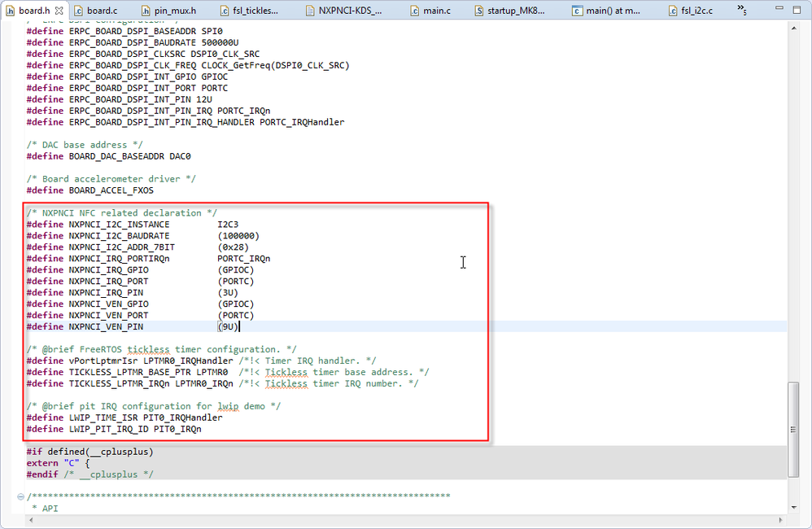Viewport: 812px width, 529px height.
Task: Click the (0x28) address value
Action: coord(233,247)
